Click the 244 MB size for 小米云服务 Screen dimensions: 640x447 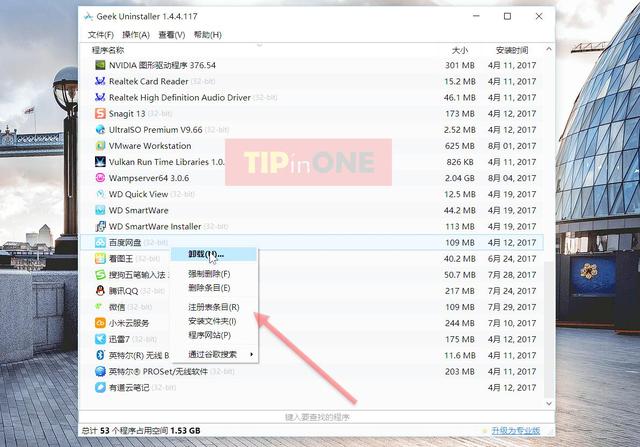pyautogui.click(x=460, y=323)
